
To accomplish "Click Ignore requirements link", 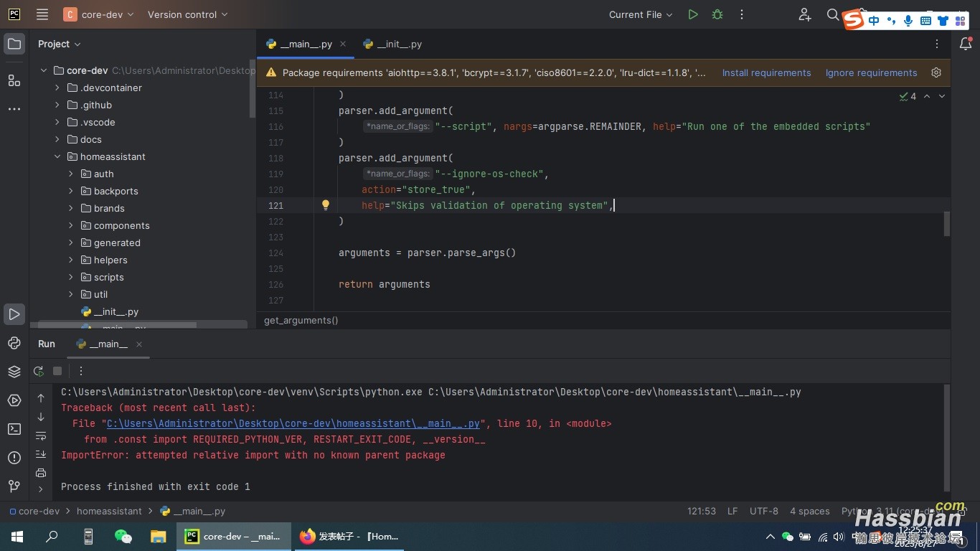I will 871,72.
